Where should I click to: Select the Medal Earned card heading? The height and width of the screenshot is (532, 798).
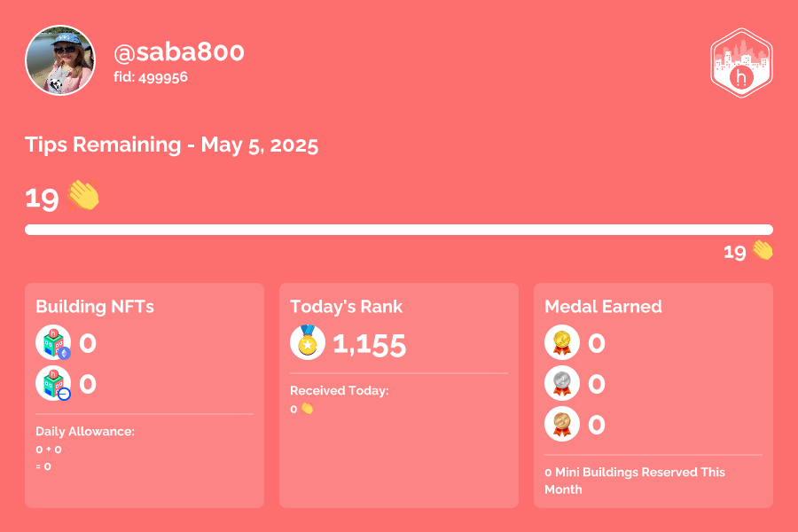pyautogui.click(x=603, y=307)
